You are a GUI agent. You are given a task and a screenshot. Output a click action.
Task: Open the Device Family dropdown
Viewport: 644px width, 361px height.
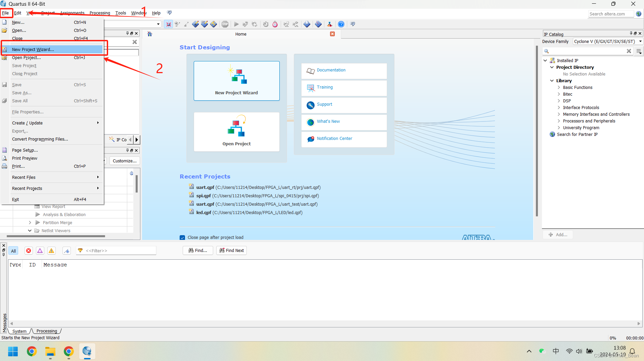coord(608,42)
